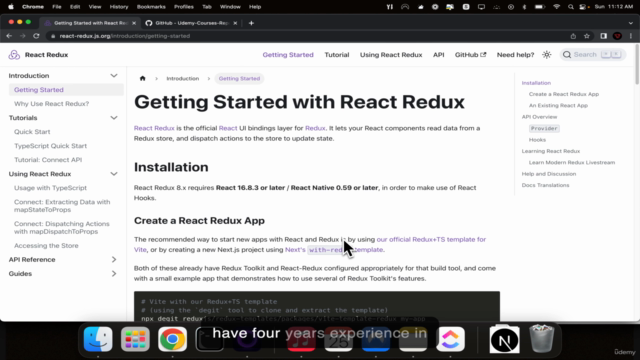The image size is (640, 360).
Task: Click the React Redux logo icon
Action: pos(14,55)
